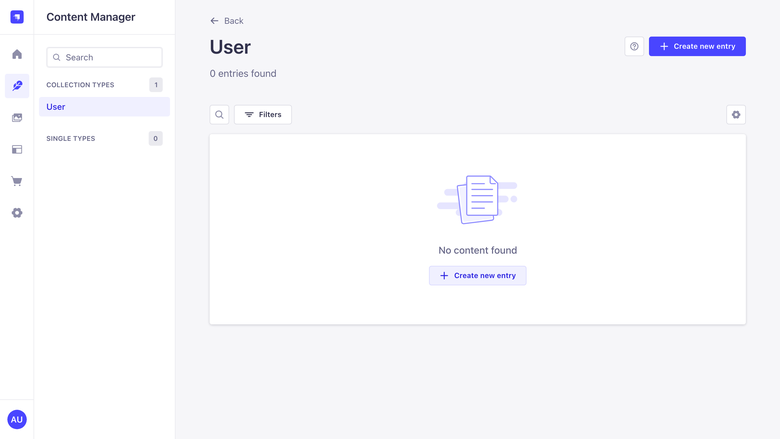Image resolution: width=780 pixels, height=439 pixels.
Task: Click the 0 entries found text
Action: coord(243,74)
